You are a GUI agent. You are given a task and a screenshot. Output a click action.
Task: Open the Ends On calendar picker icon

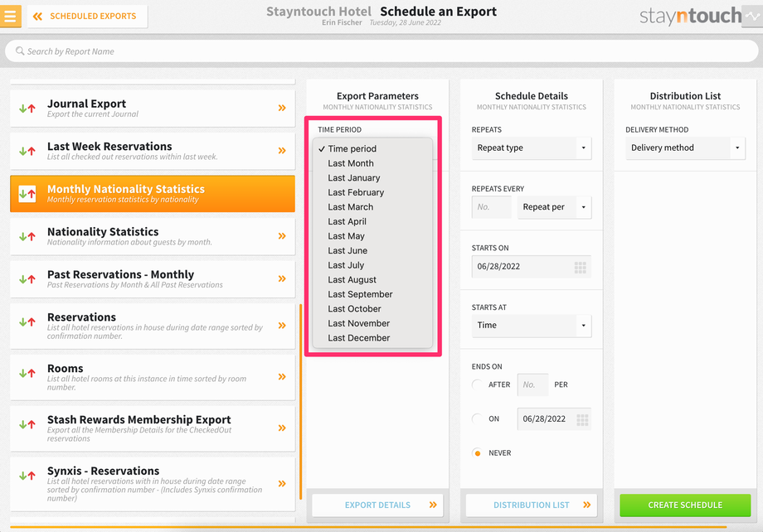[582, 419]
